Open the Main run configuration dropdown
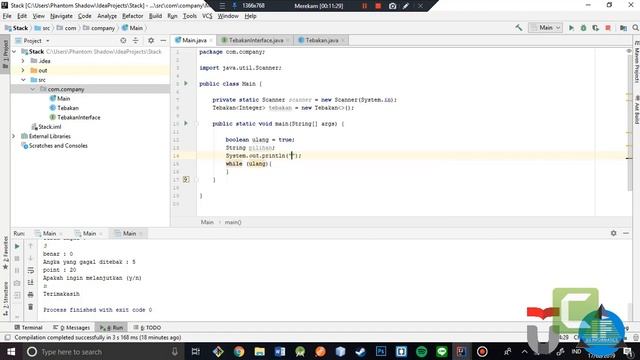 tap(546, 28)
